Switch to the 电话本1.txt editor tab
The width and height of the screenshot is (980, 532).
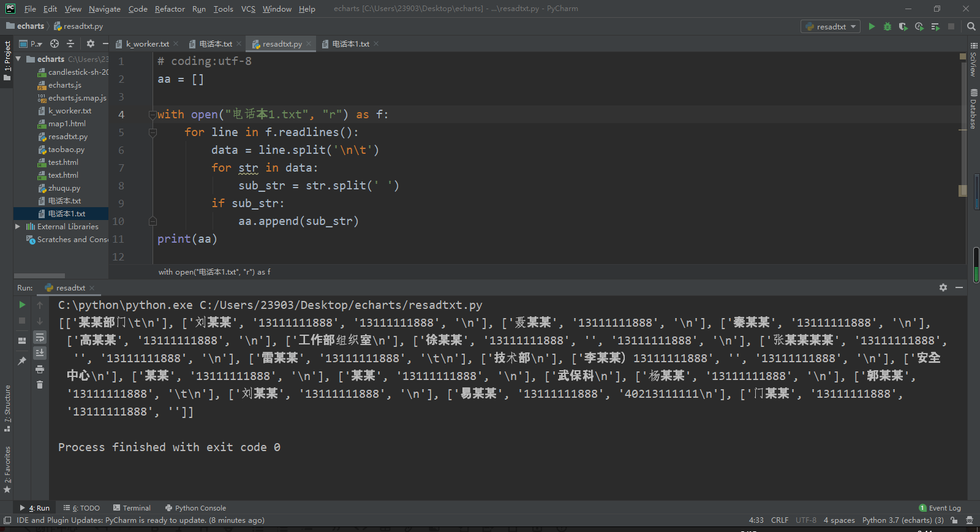[350, 44]
